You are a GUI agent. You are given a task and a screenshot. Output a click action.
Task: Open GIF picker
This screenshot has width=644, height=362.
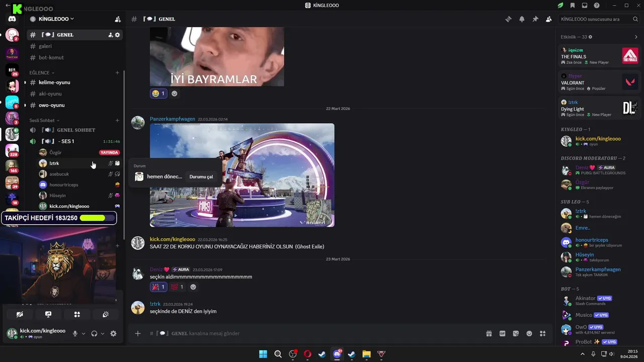pyautogui.click(x=502, y=333)
